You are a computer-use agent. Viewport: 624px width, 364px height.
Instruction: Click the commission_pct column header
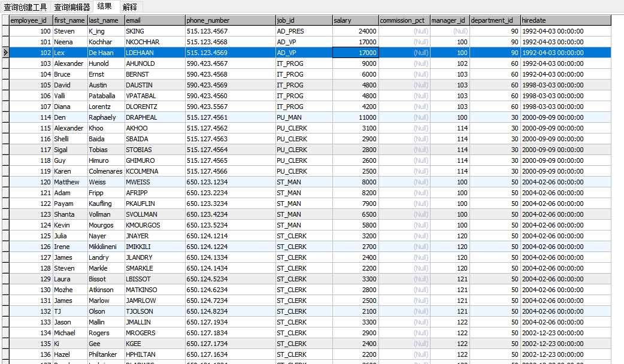coord(404,20)
